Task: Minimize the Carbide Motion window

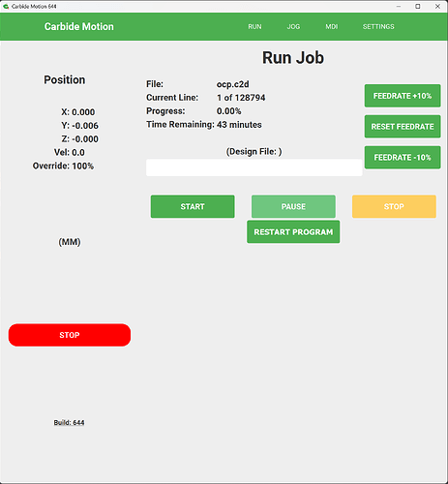Action: pos(399,6)
